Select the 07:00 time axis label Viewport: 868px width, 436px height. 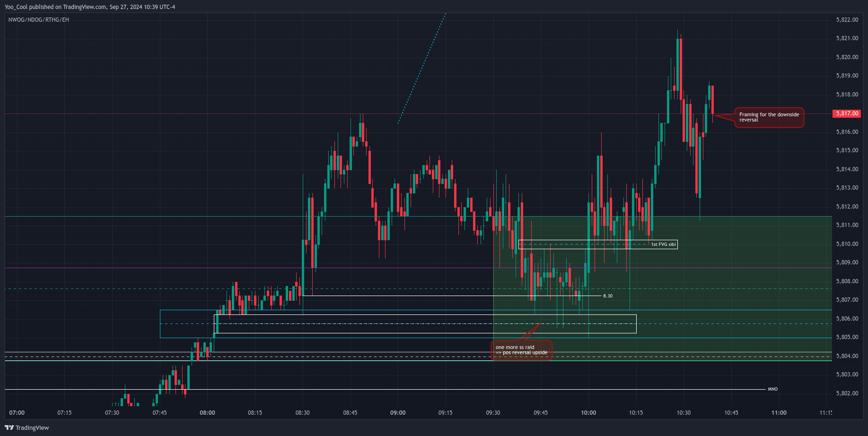click(17, 413)
